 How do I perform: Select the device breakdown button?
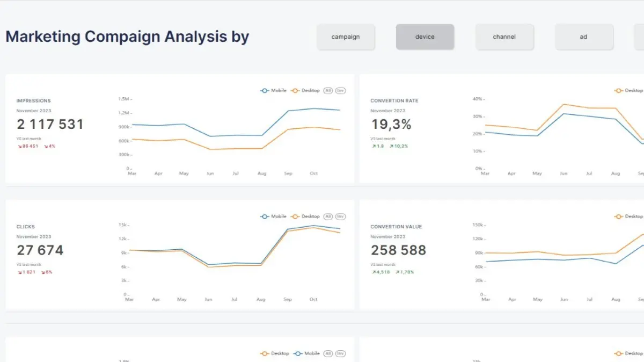point(425,37)
